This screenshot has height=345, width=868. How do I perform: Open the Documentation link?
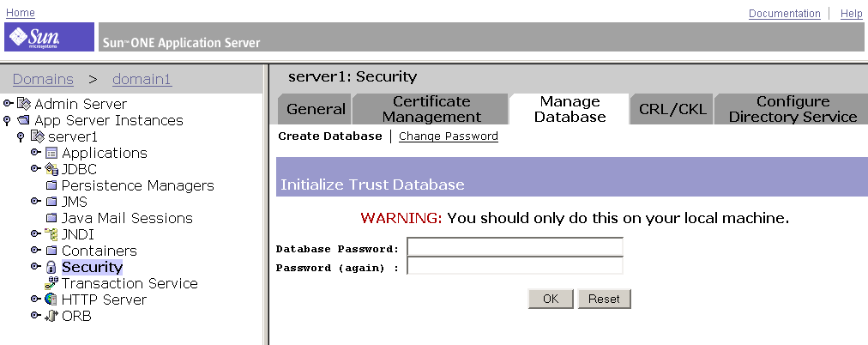[785, 13]
